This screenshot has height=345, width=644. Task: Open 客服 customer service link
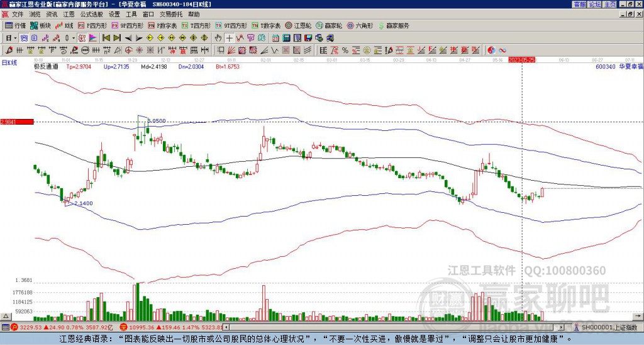(580, 4)
